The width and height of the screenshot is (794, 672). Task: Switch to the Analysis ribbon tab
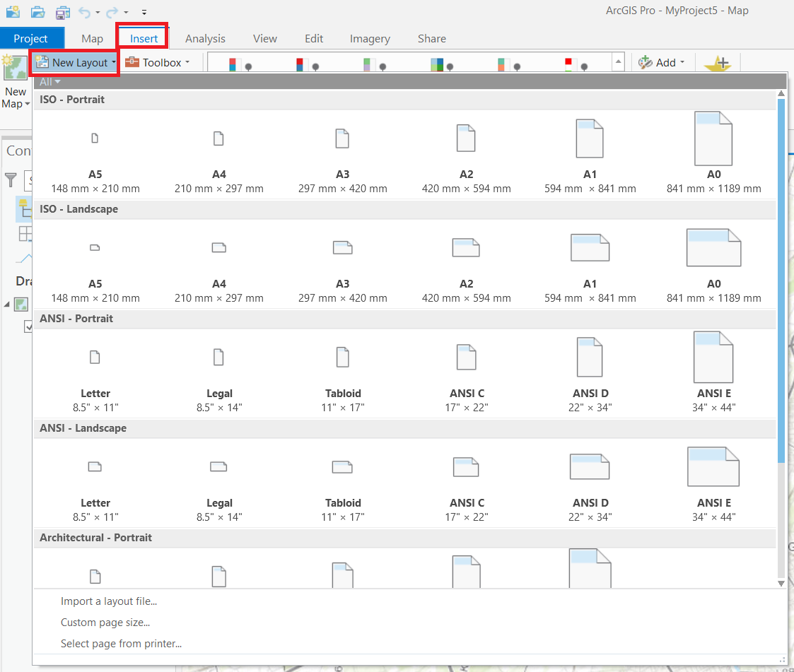pos(205,38)
